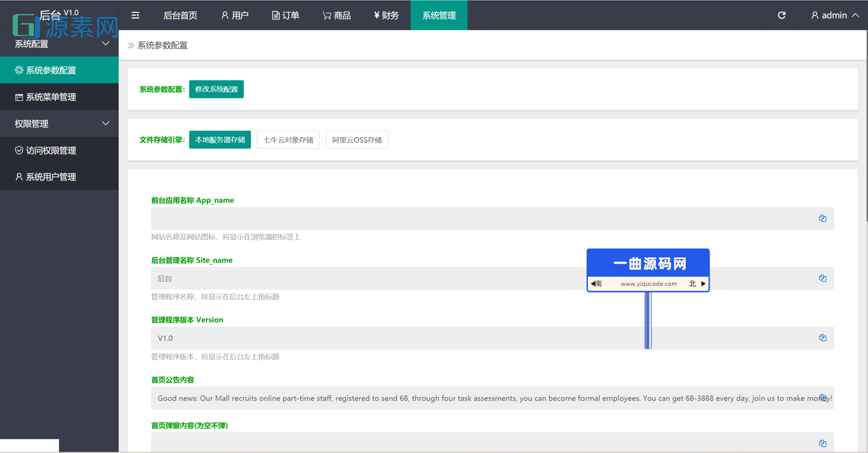Open the 用户 user management section
This screenshot has width=868, height=453.
(235, 15)
